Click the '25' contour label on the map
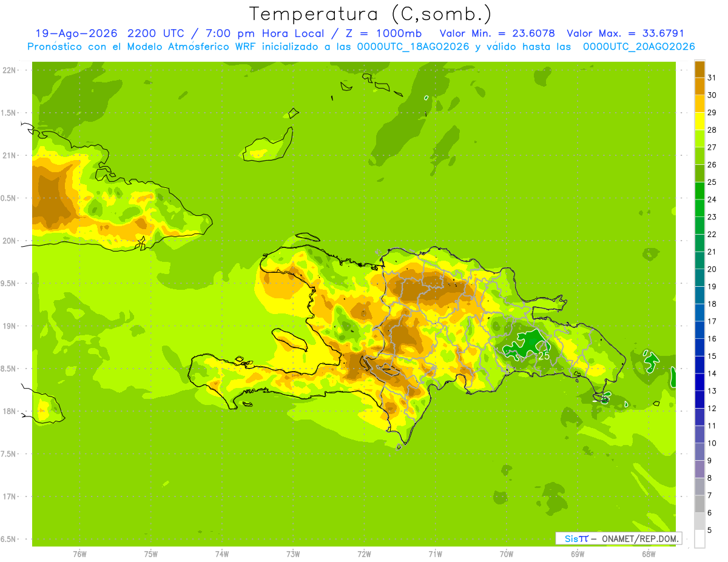The height and width of the screenshot is (562, 728). click(x=544, y=356)
